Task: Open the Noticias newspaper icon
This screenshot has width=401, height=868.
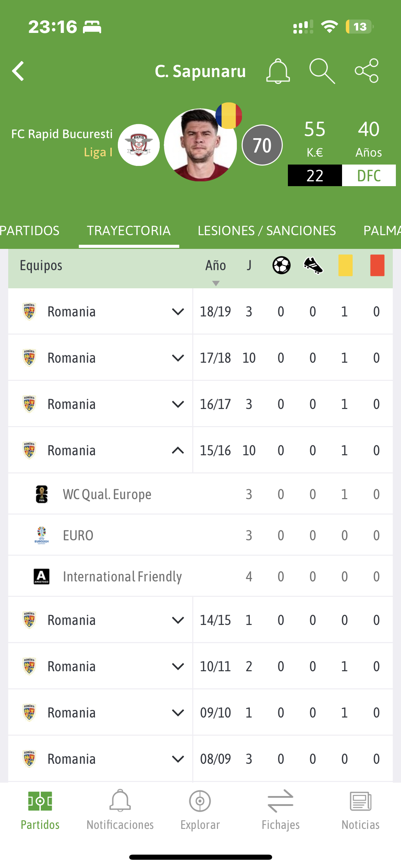Action: coord(360,801)
